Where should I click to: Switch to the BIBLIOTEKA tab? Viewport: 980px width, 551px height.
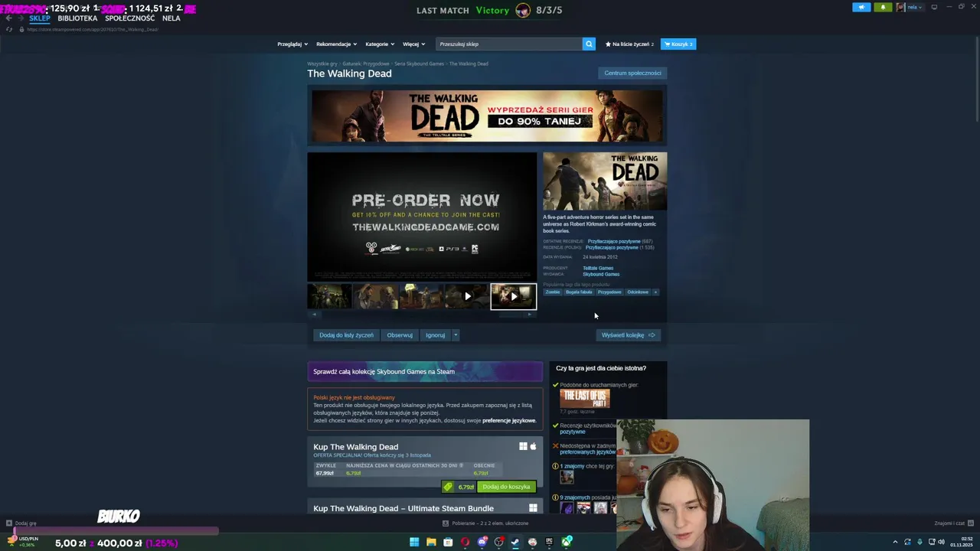(x=77, y=18)
